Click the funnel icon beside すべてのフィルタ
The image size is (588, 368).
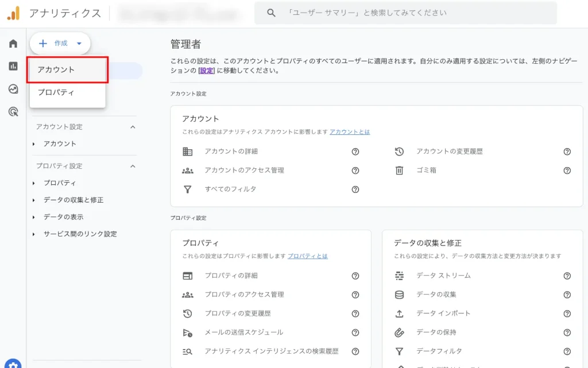(x=188, y=189)
